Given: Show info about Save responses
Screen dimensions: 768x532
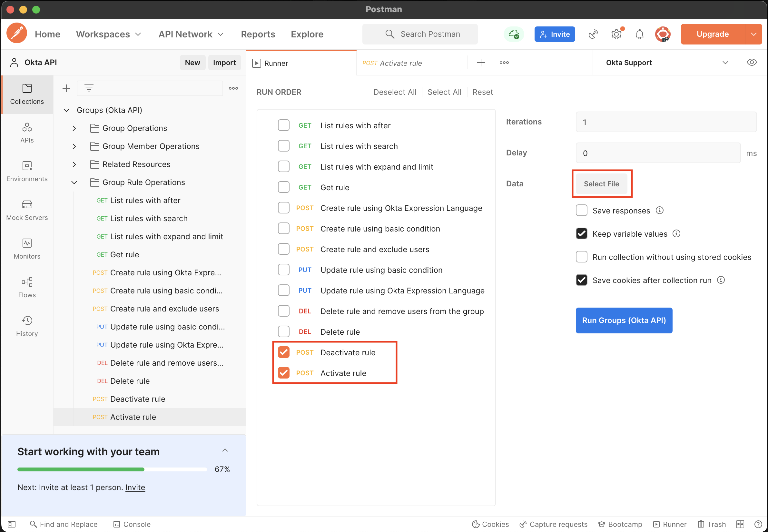Looking at the screenshot, I should [x=659, y=210].
